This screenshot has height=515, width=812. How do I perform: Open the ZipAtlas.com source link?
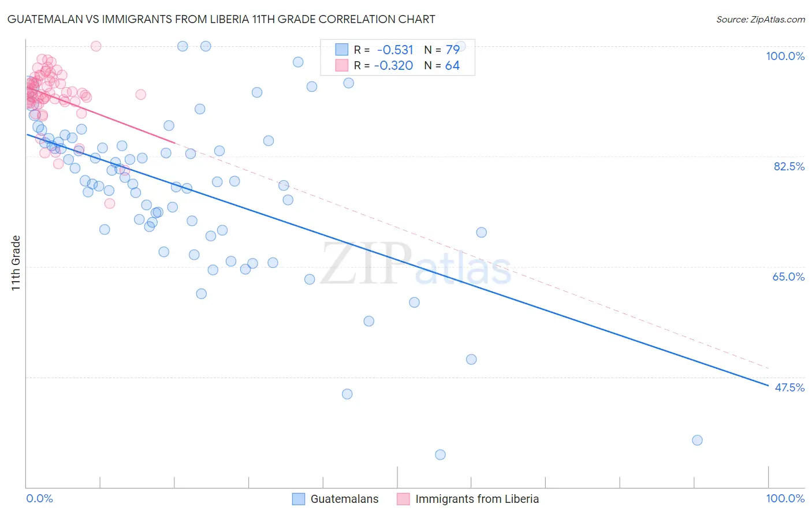pyautogui.click(x=761, y=19)
